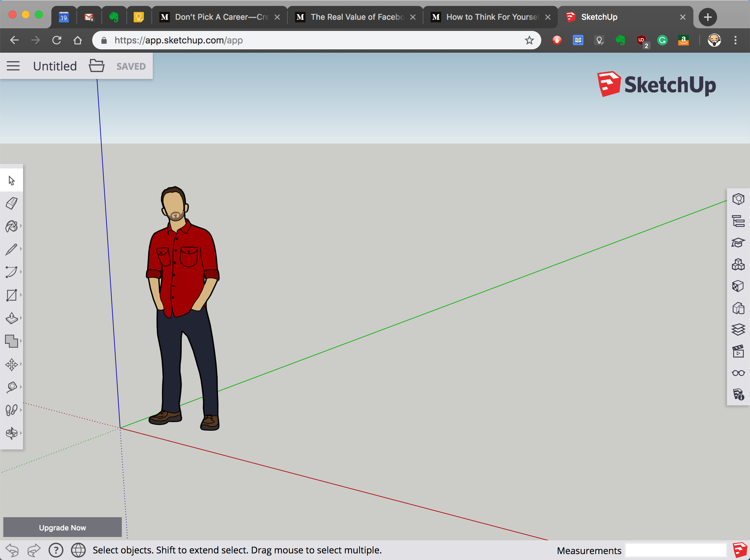Select the Tape Measure tool

tap(12, 387)
